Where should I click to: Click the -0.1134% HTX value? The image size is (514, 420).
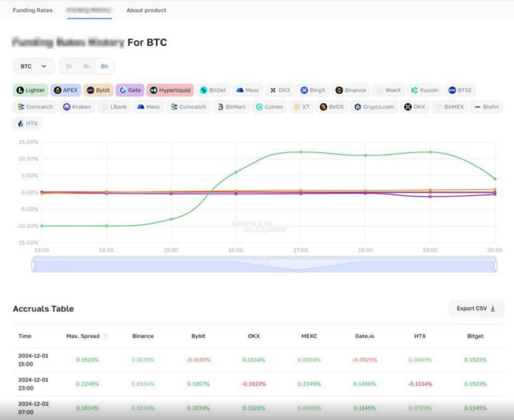point(420,384)
